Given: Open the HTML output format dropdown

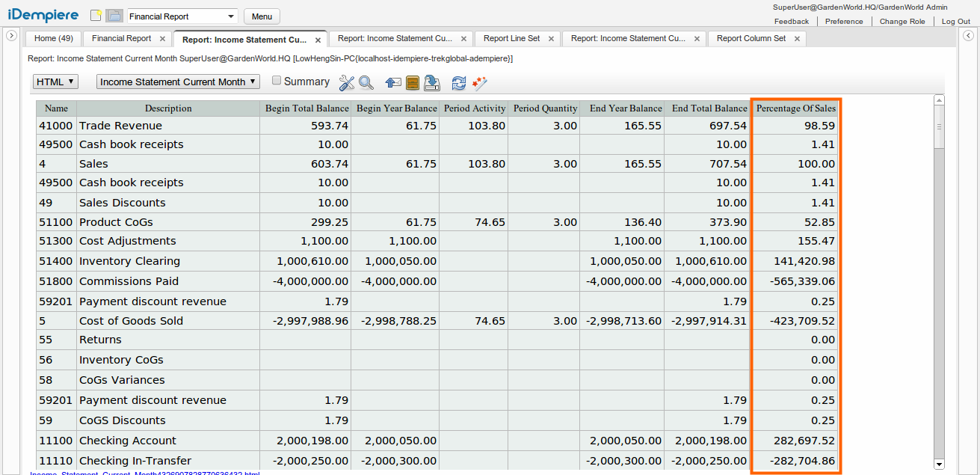Looking at the screenshot, I should pyautogui.click(x=55, y=82).
